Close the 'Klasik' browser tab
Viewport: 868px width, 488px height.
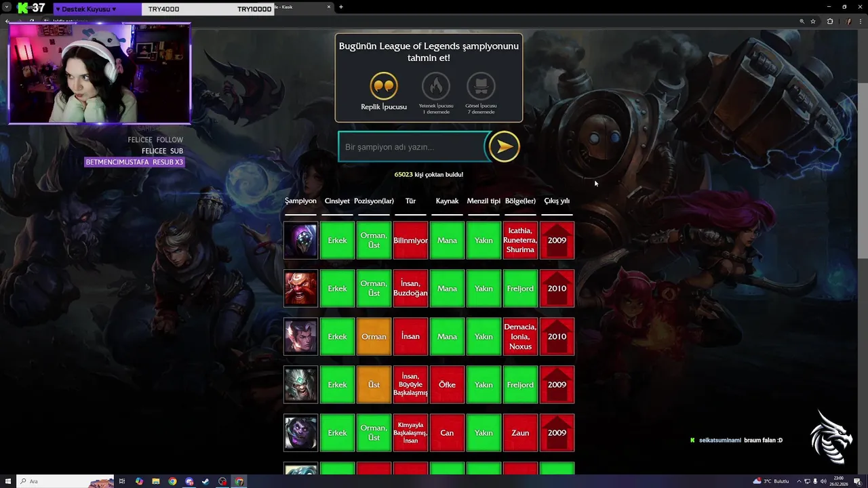click(329, 7)
